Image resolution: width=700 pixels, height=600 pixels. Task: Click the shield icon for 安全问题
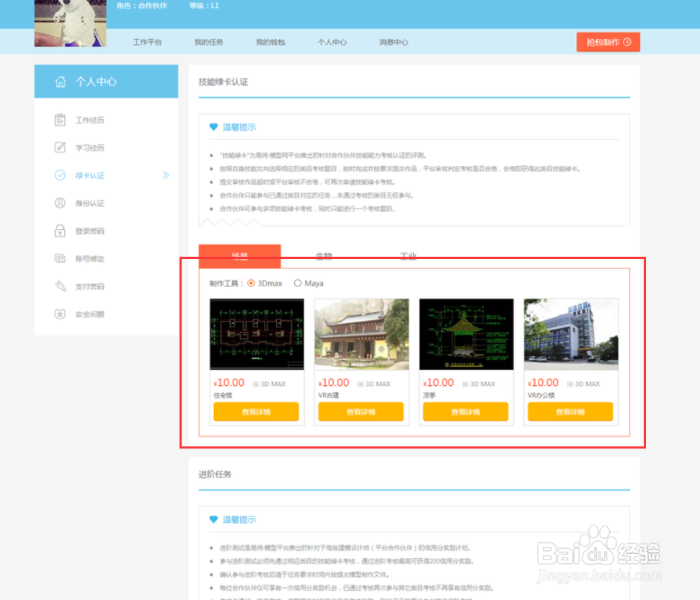coord(60,314)
